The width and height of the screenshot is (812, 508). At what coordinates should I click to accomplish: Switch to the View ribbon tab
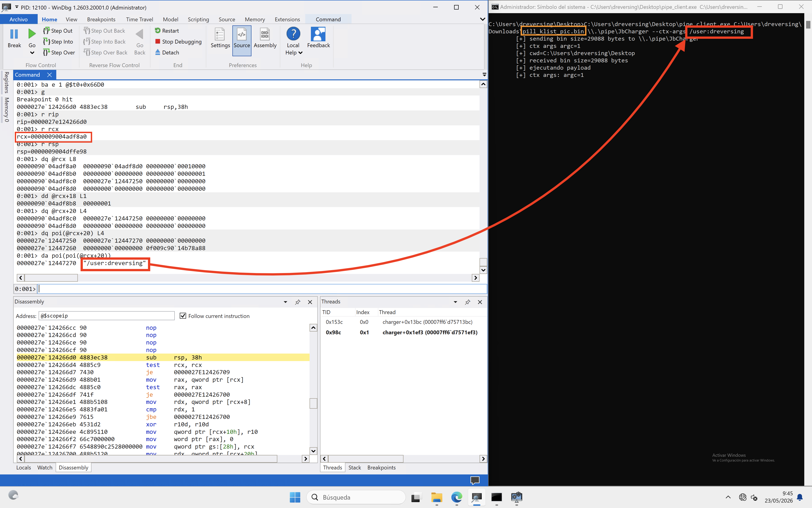point(71,19)
